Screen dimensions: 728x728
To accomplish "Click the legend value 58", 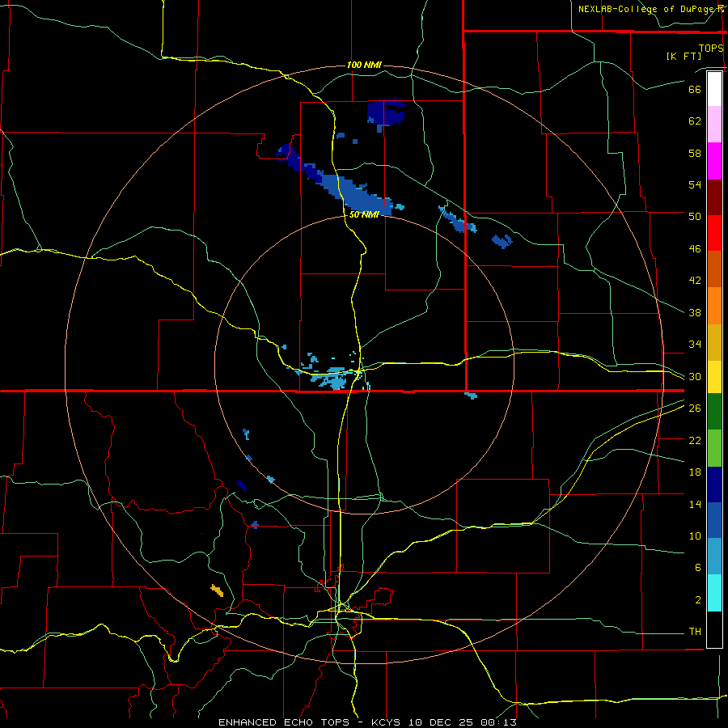I will coord(695,153).
